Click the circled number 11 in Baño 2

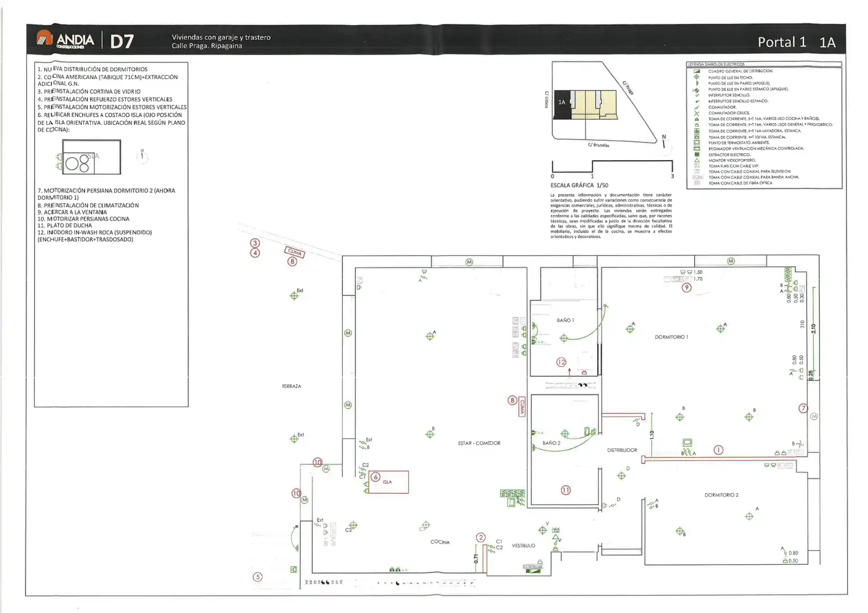[565, 490]
